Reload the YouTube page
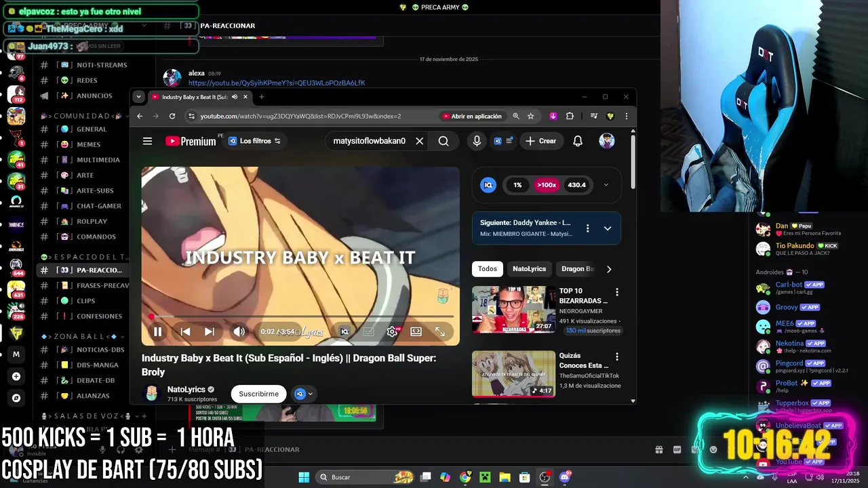This screenshot has height=488, width=868. click(x=172, y=116)
